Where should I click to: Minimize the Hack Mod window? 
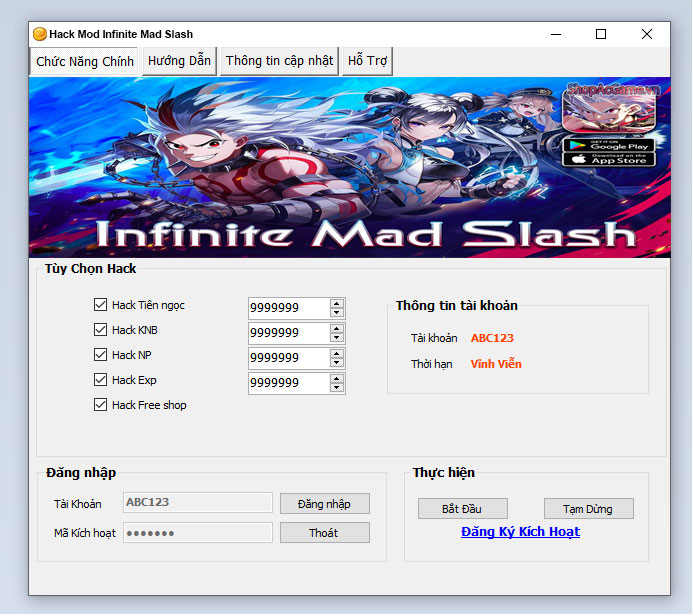click(556, 34)
